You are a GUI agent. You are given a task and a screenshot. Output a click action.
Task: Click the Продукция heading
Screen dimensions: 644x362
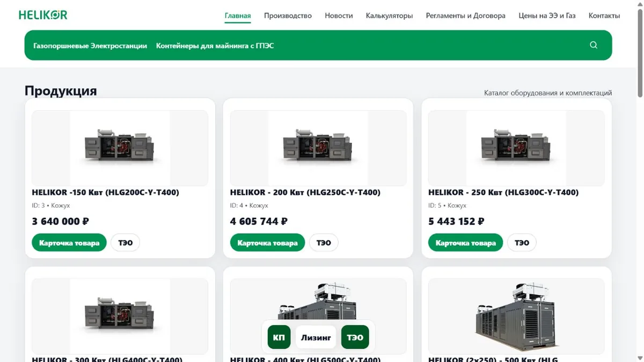61,91
